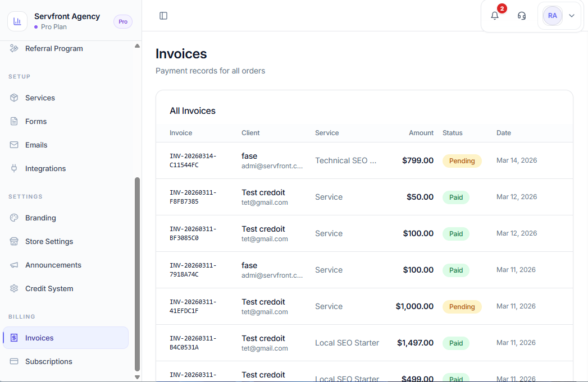Image resolution: width=588 pixels, height=382 pixels.
Task: Click the Services box icon
Action: tap(14, 98)
